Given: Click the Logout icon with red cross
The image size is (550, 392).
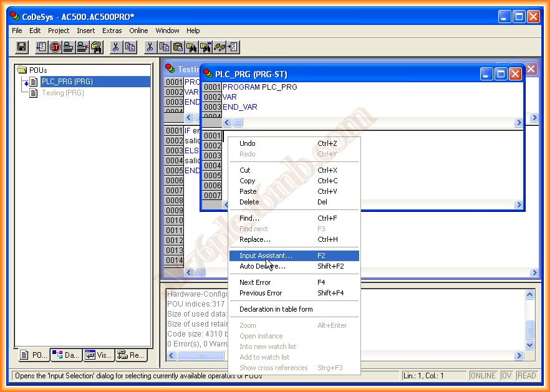Looking at the screenshot, I should (x=82, y=47).
